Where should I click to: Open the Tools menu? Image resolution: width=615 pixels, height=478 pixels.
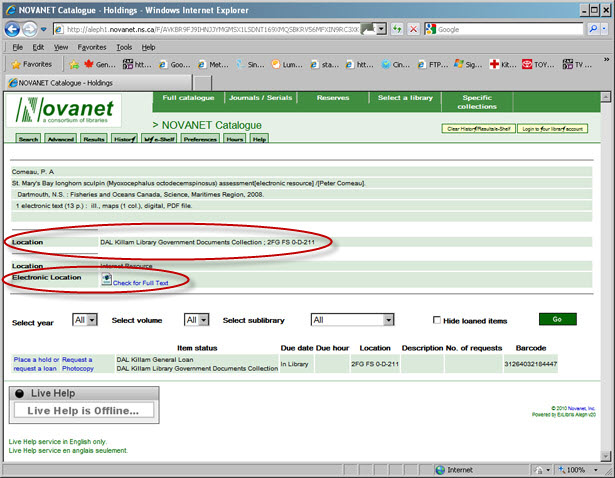[x=124, y=47]
